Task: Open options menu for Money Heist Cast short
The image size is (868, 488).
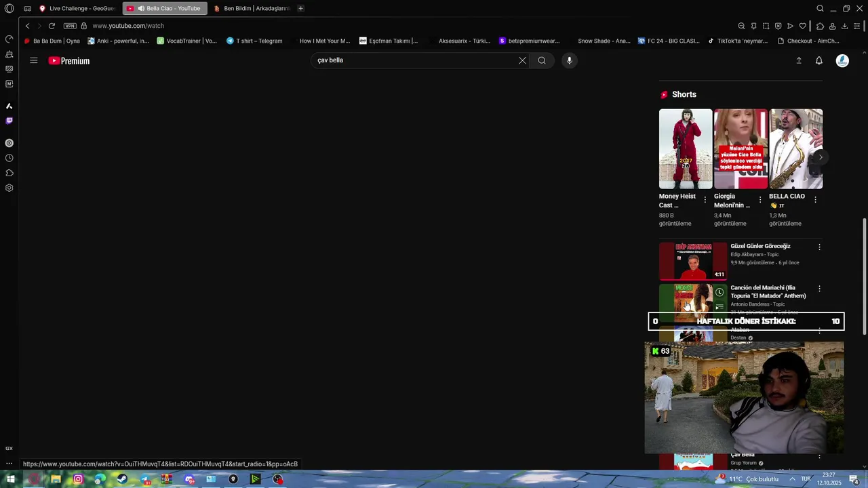Action: pos(705,200)
